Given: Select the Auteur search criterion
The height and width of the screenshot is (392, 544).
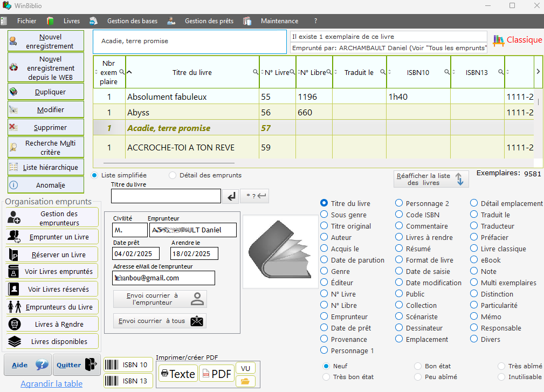Looking at the screenshot, I should pos(324,238).
